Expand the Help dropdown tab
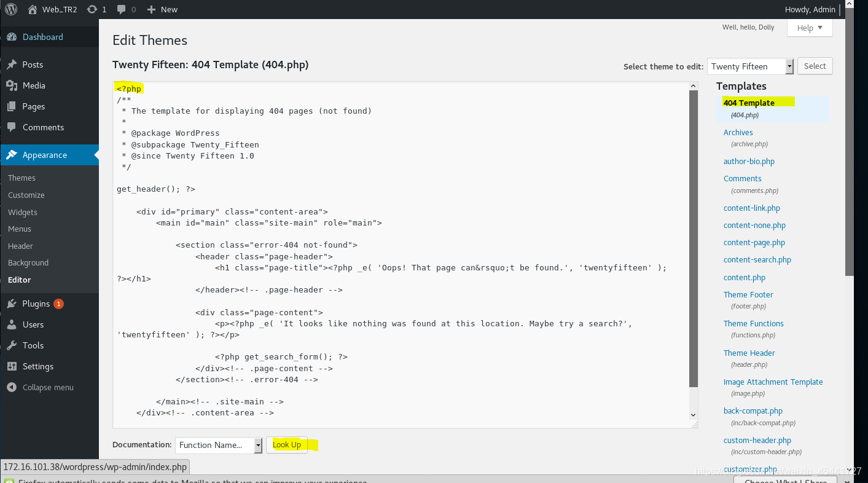The width and height of the screenshot is (868, 483). click(810, 28)
